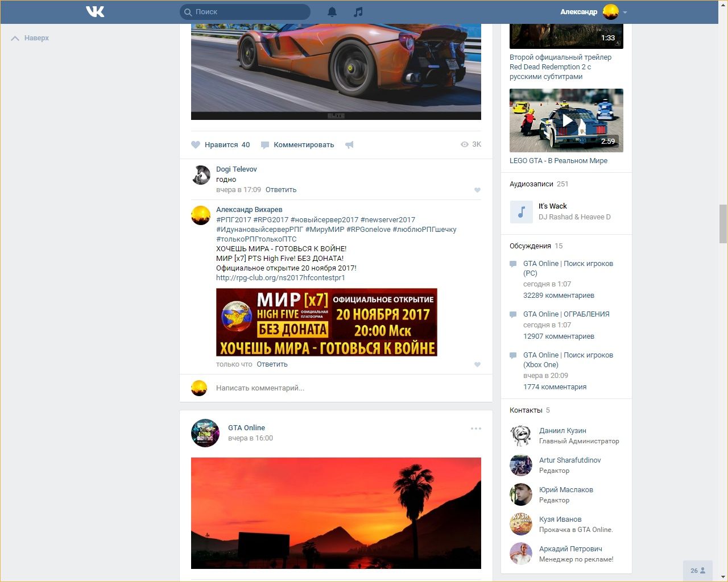Viewport: 728px width, 582px height.
Task: Open the #РПГ2017 hashtag
Action: coord(234,220)
